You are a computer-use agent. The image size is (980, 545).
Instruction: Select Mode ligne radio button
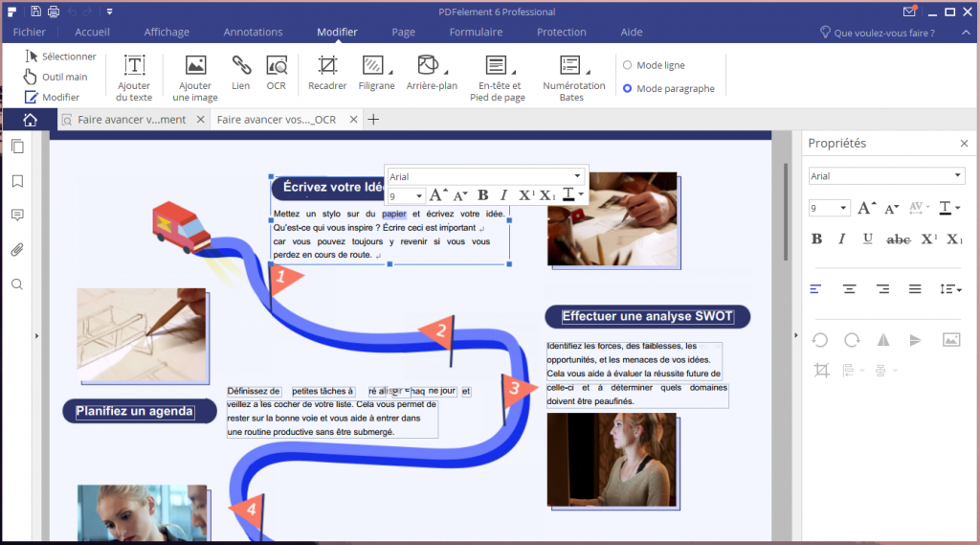coord(654,65)
